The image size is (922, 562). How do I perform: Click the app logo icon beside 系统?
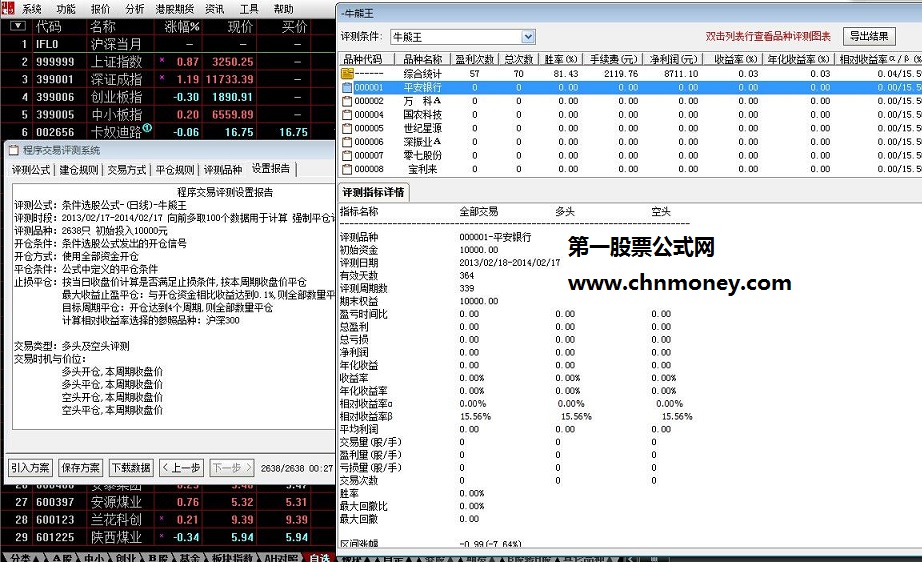[8, 8]
